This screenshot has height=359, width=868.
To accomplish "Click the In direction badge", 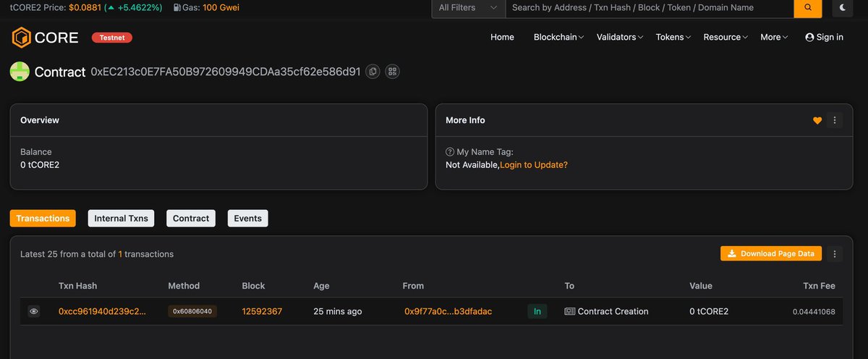I will tap(537, 311).
